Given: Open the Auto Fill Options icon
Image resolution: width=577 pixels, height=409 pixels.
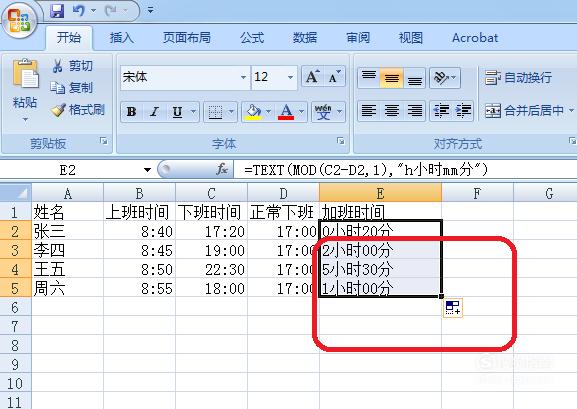Looking at the screenshot, I should point(453,308).
